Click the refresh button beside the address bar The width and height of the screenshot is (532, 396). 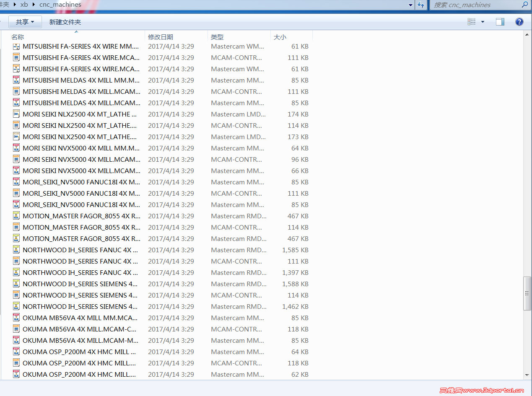420,5
